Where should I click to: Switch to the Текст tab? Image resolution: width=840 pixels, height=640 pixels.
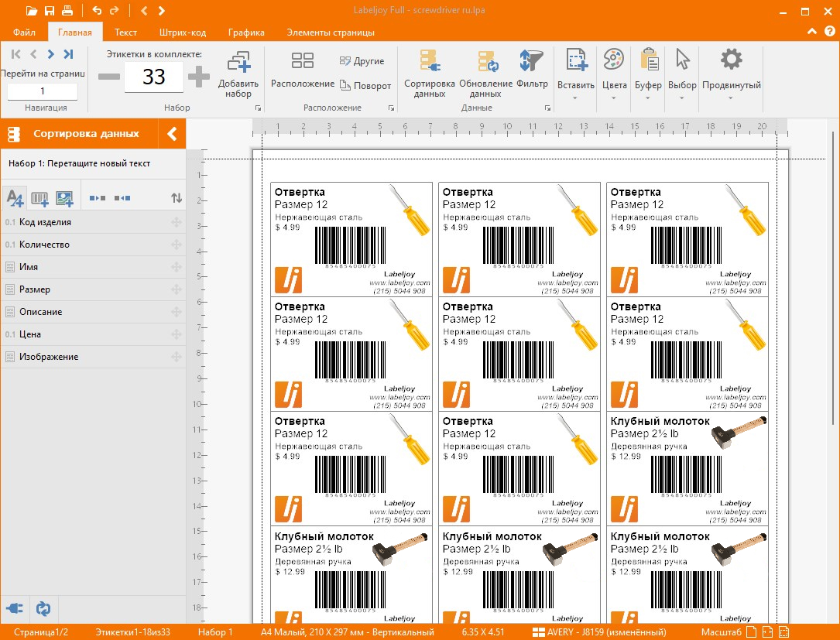coord(126,33)
